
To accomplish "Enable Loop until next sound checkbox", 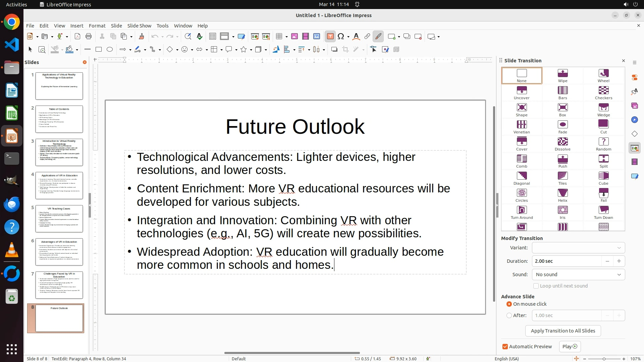I will click(x=536, y=286).
